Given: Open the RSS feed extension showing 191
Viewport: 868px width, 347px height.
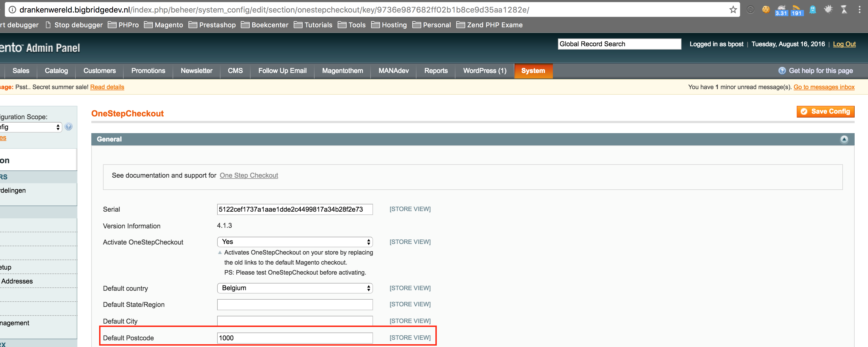Looking at the screenshot, I should tap(796, 10).
